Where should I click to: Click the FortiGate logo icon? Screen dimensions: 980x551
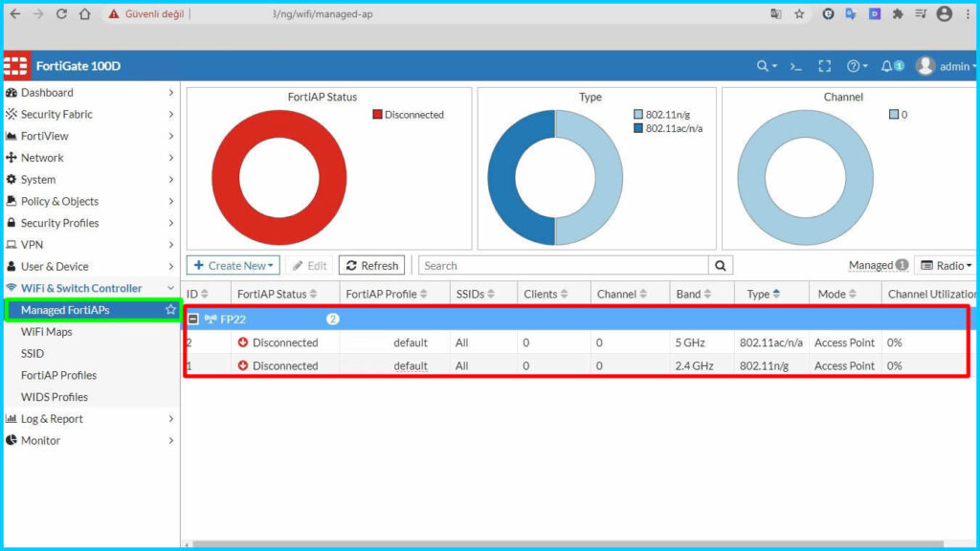pos(15,66)
